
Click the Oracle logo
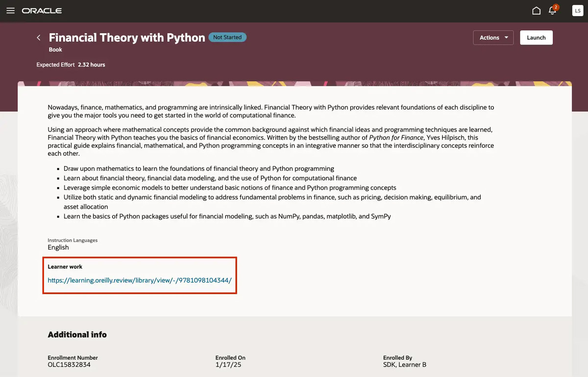[42, 11]
